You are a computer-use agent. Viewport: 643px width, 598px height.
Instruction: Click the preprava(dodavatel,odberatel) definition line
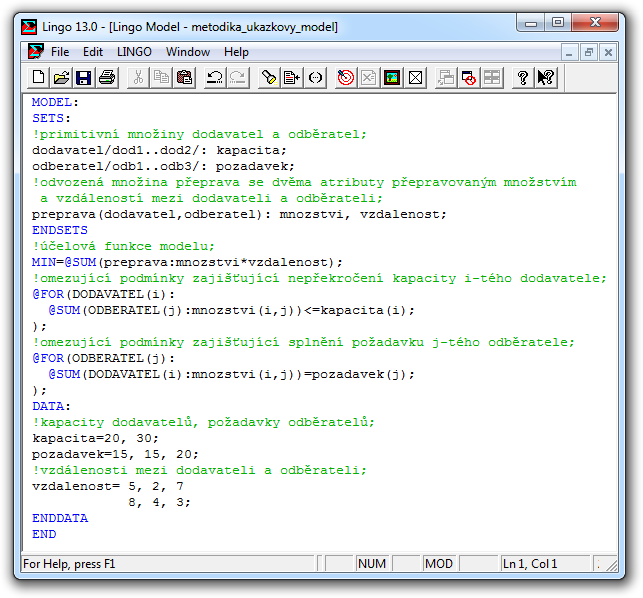click(239, 214)
